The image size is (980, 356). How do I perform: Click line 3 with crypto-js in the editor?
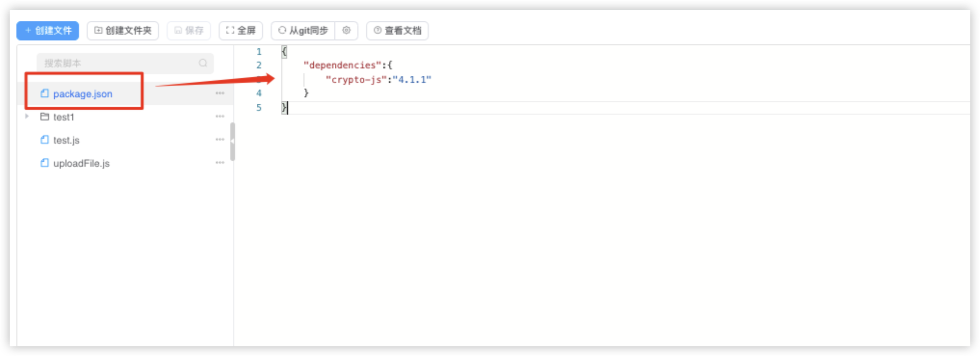pyautogui.click(x=378, y=80)
